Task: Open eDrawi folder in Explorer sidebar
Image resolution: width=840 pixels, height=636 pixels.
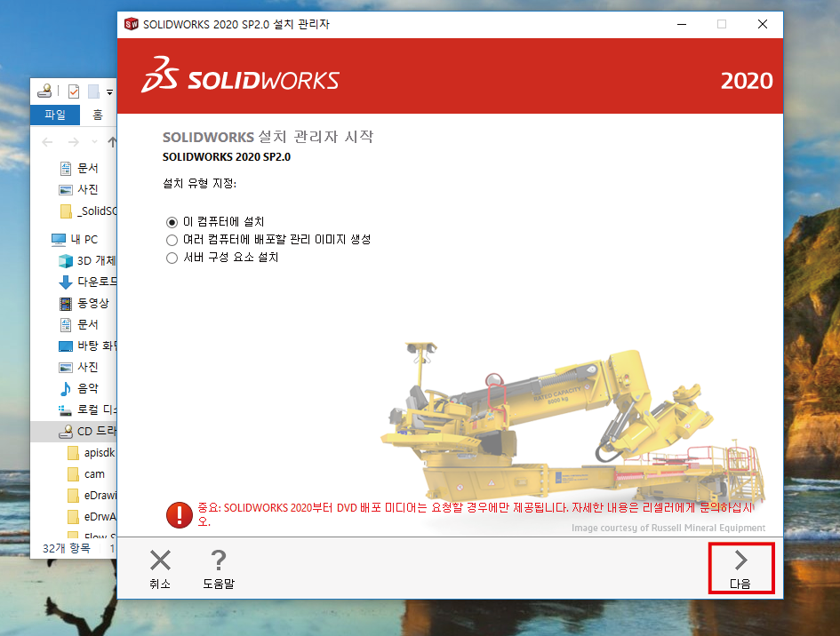Action: (x=92, y=496)
